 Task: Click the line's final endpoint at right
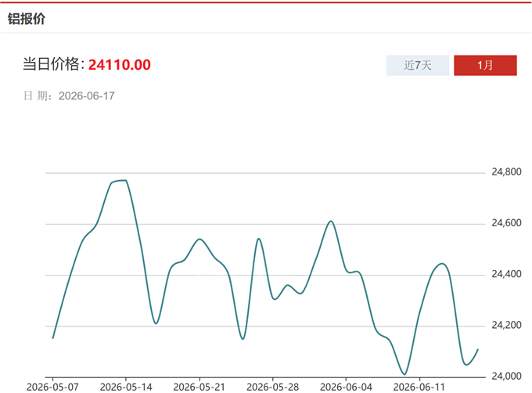pos(478,349)
